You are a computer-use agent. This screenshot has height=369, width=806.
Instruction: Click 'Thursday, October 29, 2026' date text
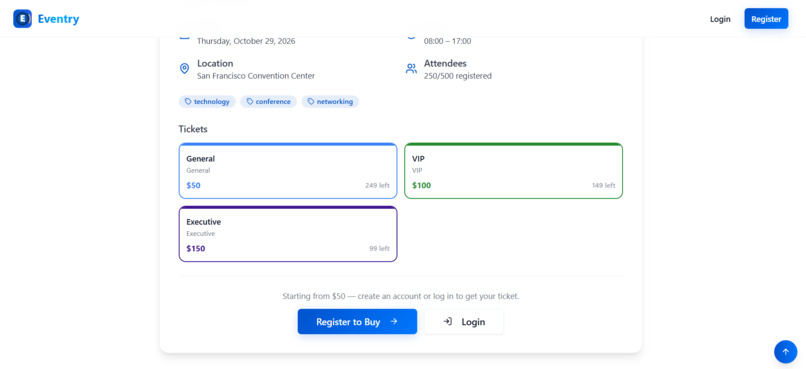(246, 41)
